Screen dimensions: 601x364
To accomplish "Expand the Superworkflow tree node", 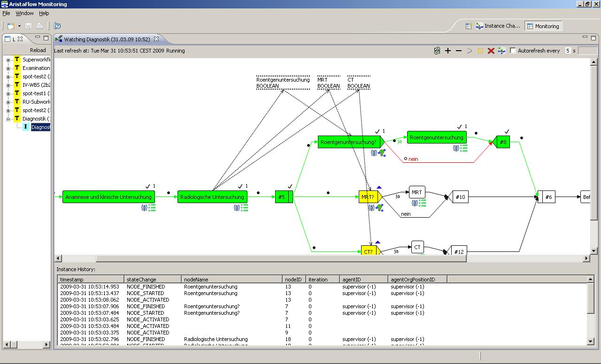I will coord(8,60).
